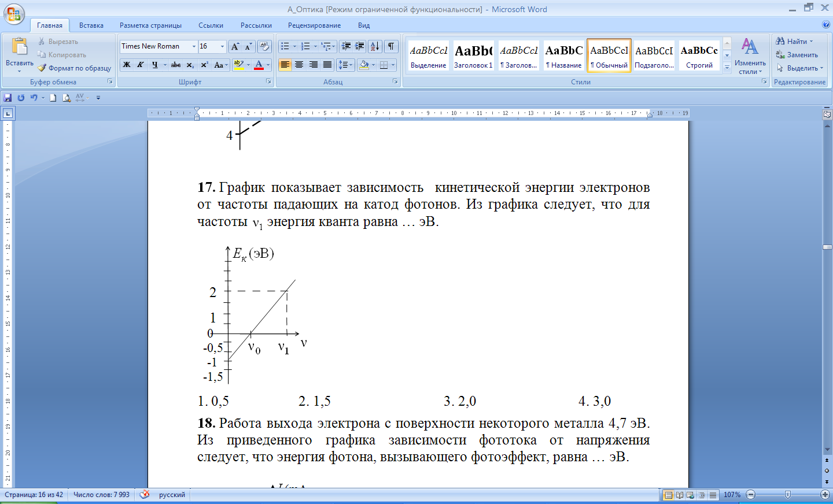Toggle align text right
833x504 pixels.
(x=313, y=65)
